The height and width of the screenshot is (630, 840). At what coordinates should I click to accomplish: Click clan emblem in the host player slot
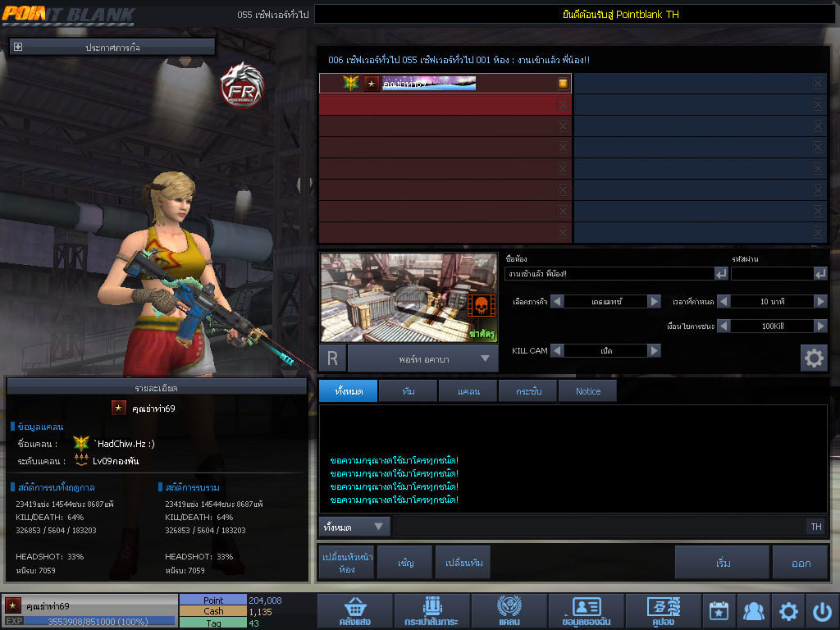tap(351, 83)
